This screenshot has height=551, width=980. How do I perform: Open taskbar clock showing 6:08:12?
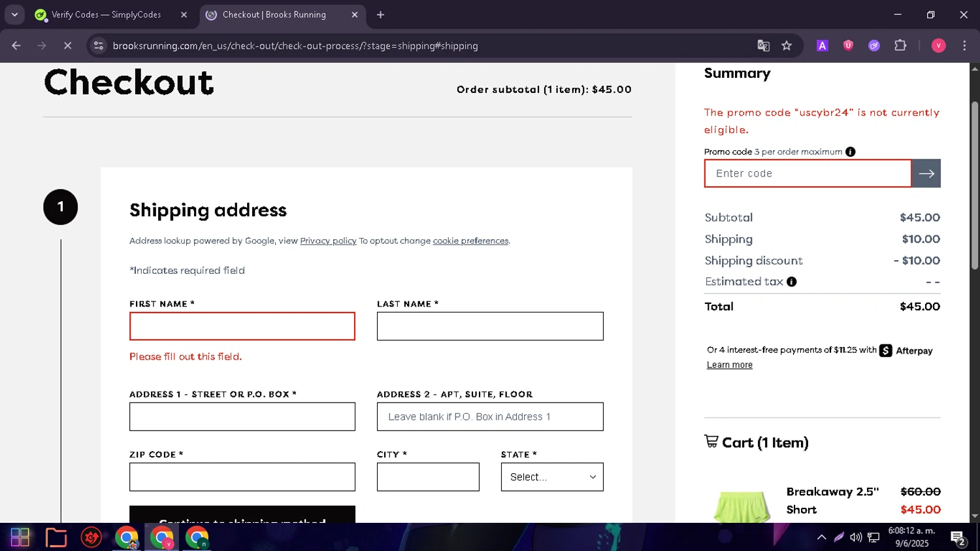(x=911, y=537)
